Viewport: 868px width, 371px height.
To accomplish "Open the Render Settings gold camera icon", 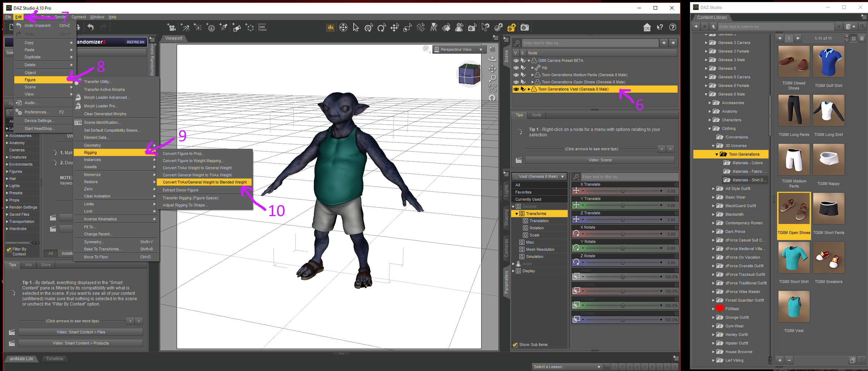I will click(x=511, y=28).
